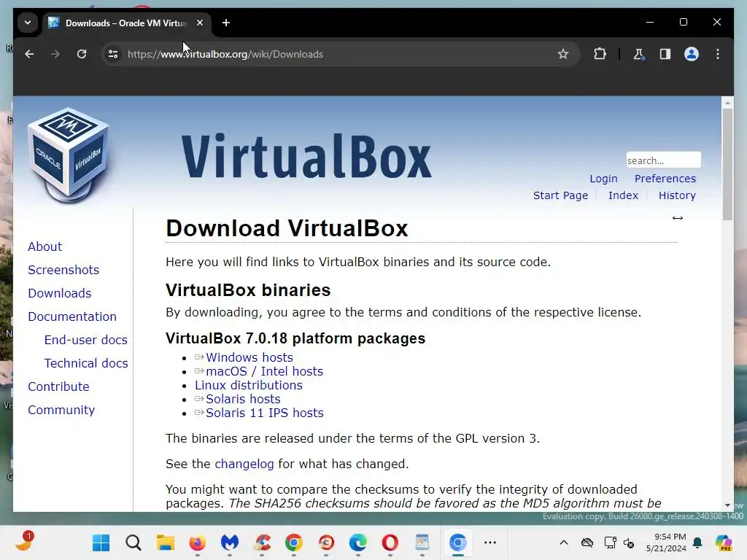Click the scrollbar up arrow

(727, 102)
